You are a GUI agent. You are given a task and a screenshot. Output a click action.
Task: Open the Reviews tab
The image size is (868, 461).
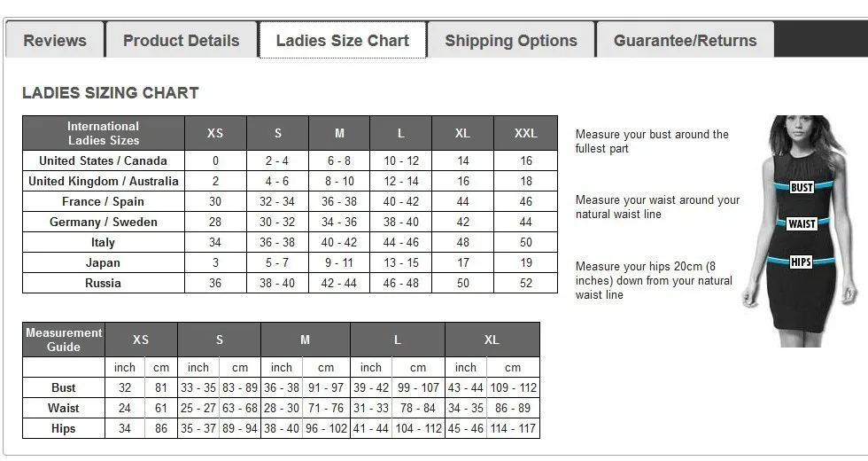pyautogui.click(x=55, y=41)
